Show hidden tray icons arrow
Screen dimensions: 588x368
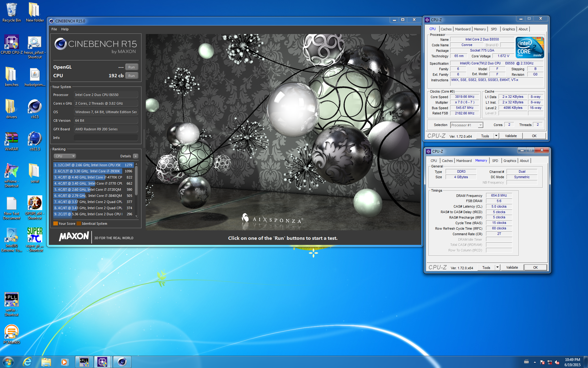click(x=535, y=362)
